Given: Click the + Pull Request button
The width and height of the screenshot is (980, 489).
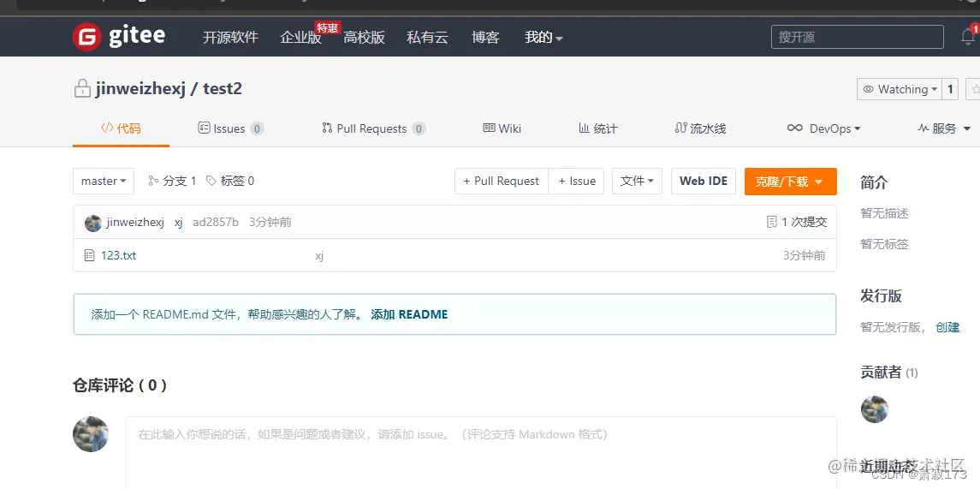Looking at the screenshot, I should pyautogui.click(x=502, y=181).
